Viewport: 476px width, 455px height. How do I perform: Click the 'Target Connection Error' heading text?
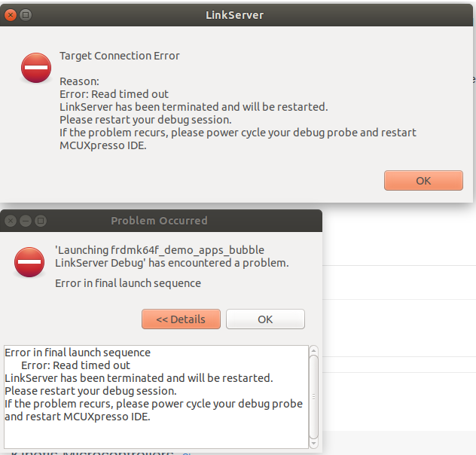(x=120, y=56)
